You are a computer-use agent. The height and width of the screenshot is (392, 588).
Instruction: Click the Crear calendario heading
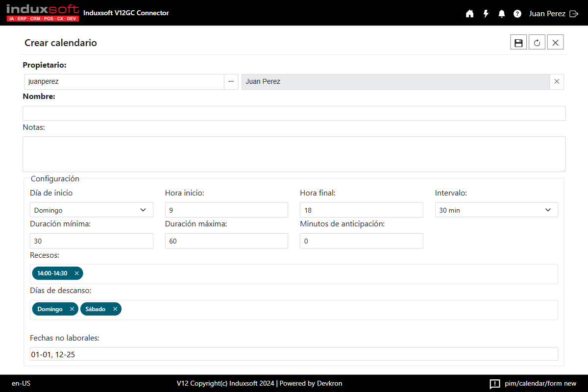tap(61, 43)
